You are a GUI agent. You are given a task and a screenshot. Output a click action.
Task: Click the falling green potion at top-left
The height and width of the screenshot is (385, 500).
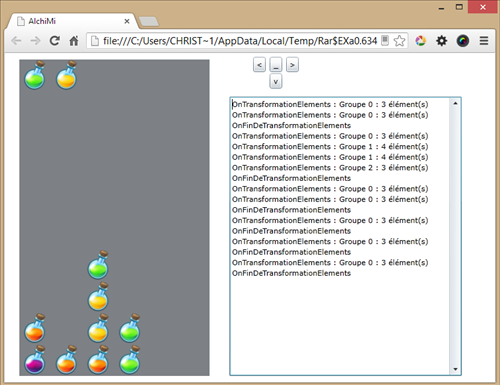[x=35, y=75]
